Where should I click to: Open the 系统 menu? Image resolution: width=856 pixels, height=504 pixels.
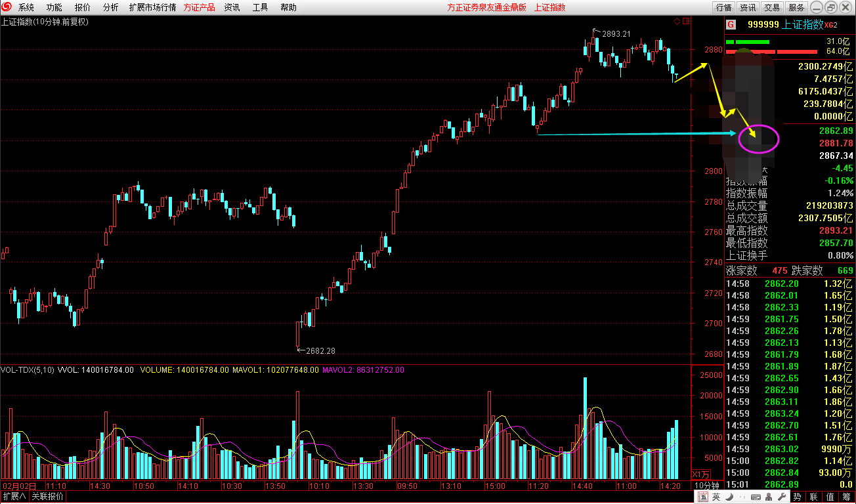26,8
